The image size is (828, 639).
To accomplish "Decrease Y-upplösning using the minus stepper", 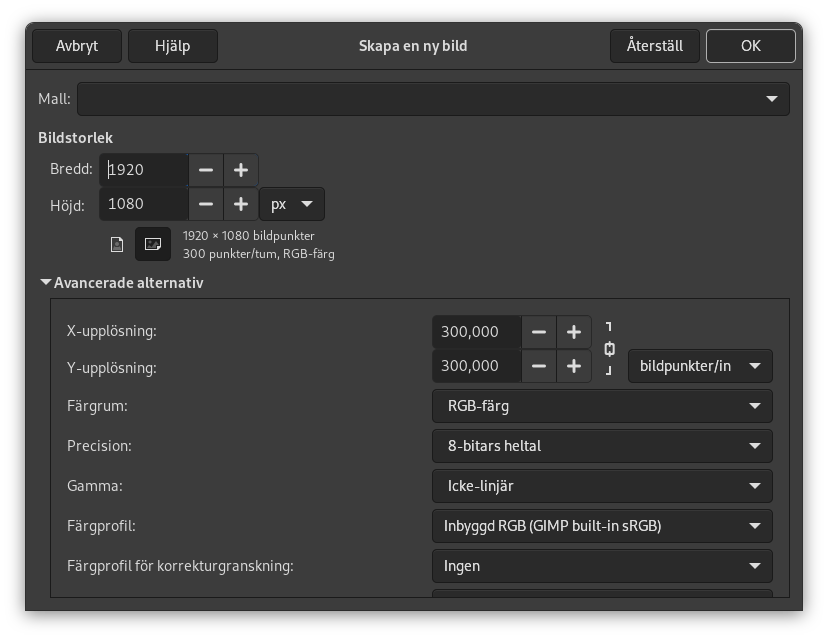I will coord(538,366).
